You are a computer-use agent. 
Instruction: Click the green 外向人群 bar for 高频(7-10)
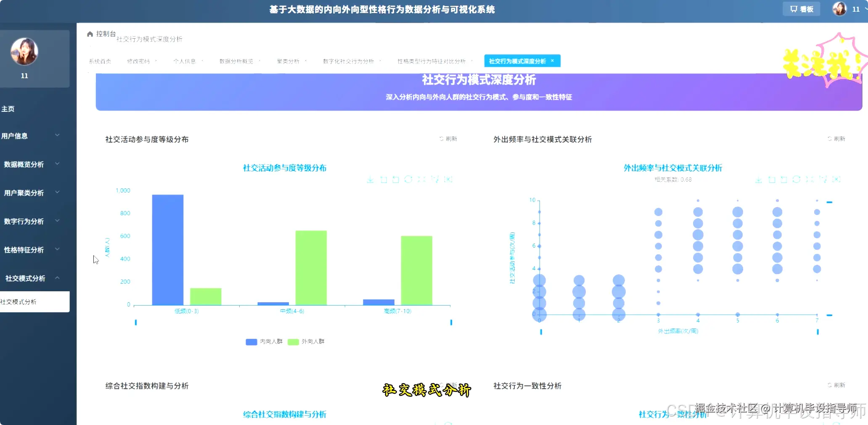[417, 270]
